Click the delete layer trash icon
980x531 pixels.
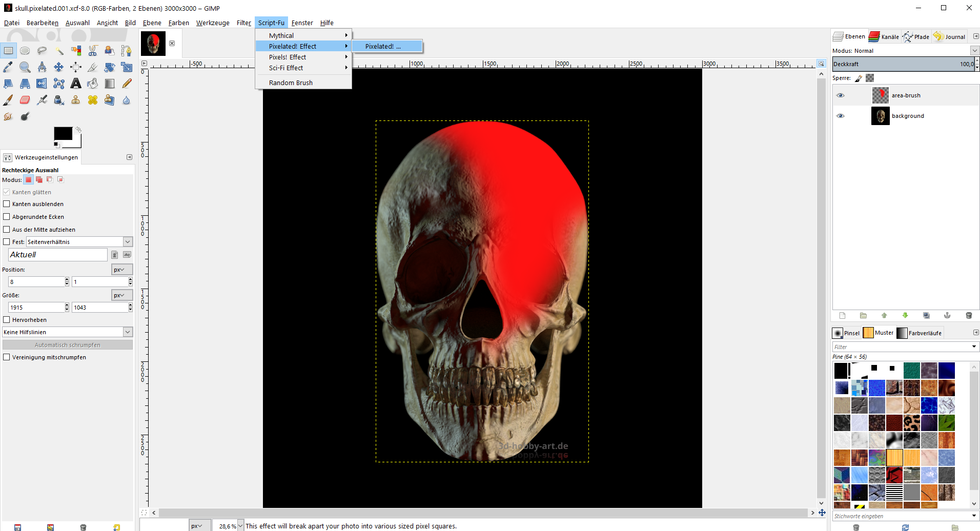pos(968,316)
